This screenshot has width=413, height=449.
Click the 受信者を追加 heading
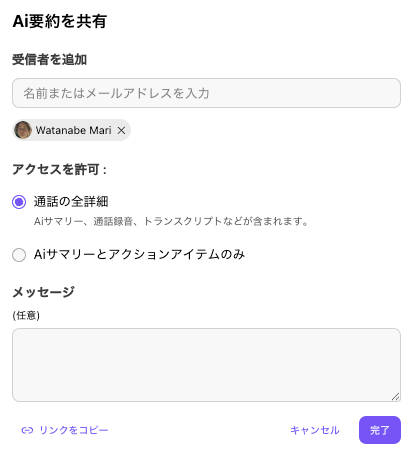pos(50,60)
